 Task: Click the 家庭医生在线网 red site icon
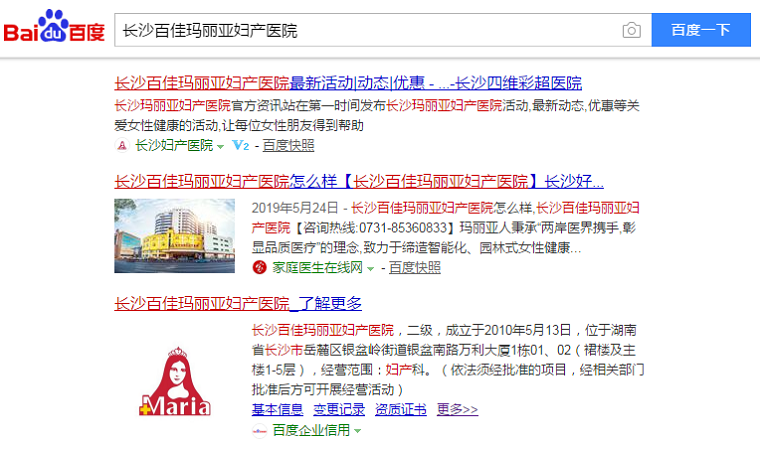tap(261, 268)
